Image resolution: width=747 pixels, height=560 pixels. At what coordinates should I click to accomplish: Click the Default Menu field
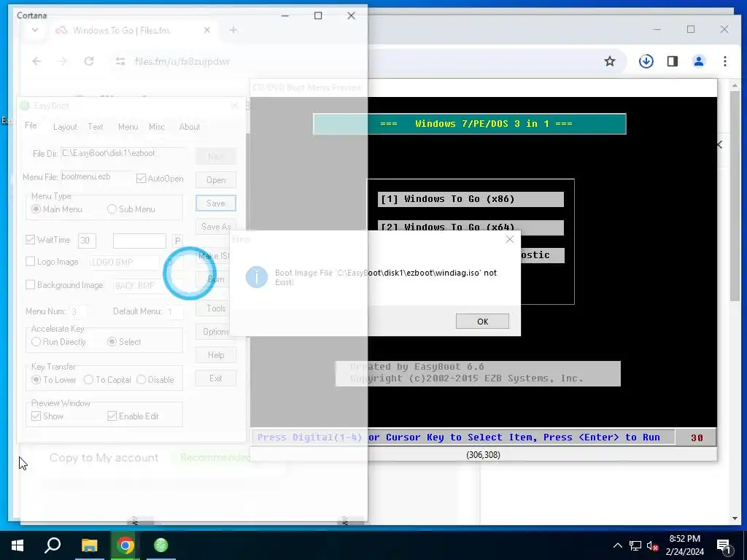point(174,312)
